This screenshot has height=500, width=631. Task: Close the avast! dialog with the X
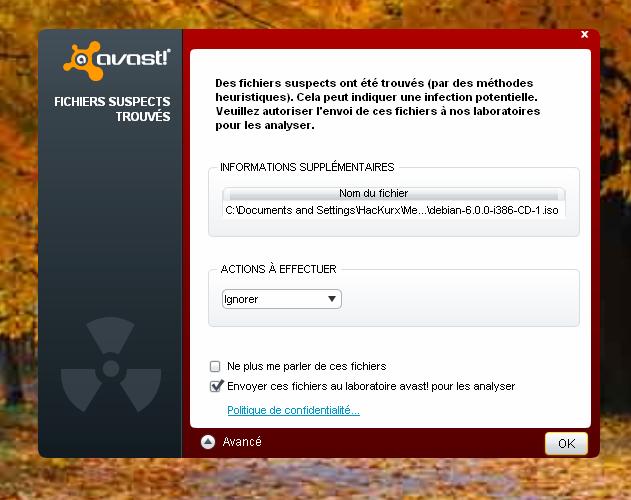tap(585, 35)
